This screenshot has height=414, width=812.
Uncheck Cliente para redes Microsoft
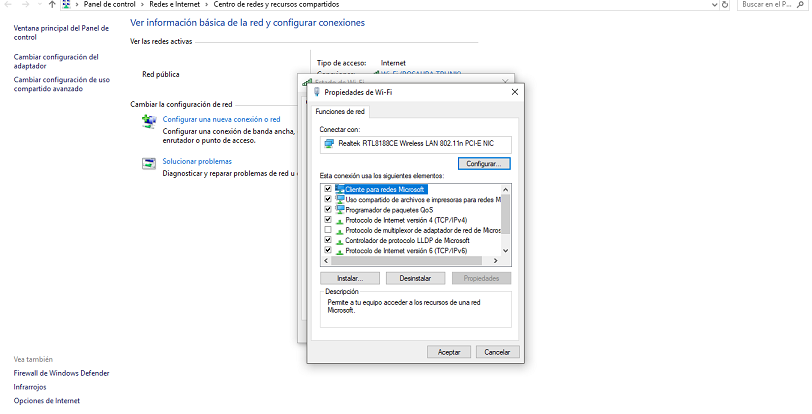pyautogui.click(x=328, y=189)
